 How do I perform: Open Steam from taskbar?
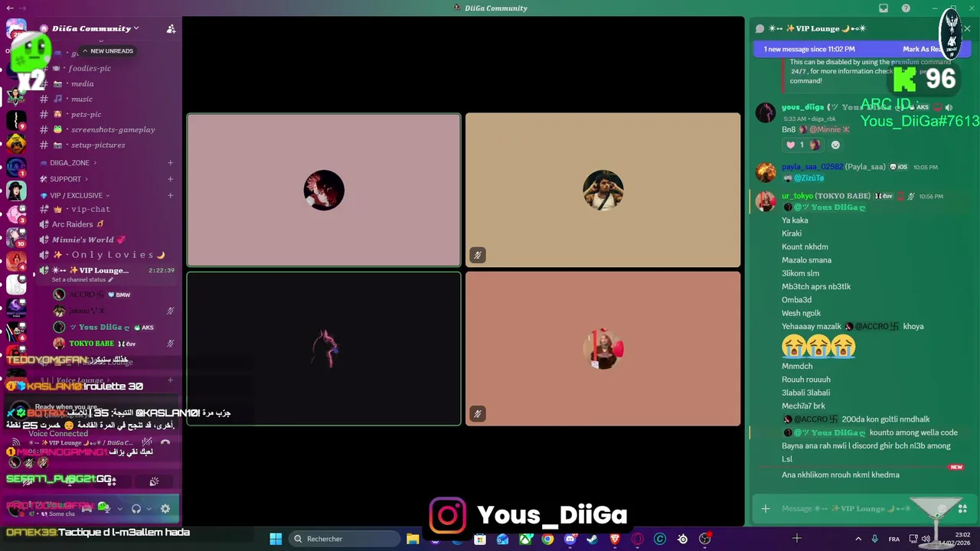point(592,539)
